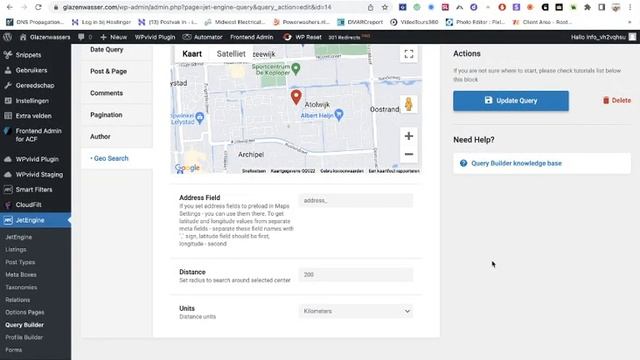Image resolution: width=640 pixels, height=360 pixels.
Task: Open Taxonomies submenu item
Action: pos(21,287)
